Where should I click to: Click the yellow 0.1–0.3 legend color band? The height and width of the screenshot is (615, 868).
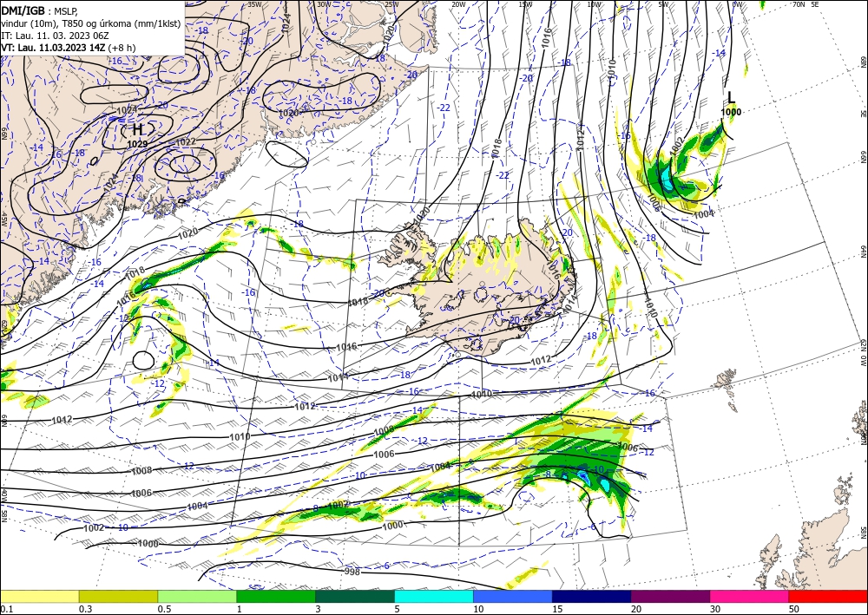point(39,596)
